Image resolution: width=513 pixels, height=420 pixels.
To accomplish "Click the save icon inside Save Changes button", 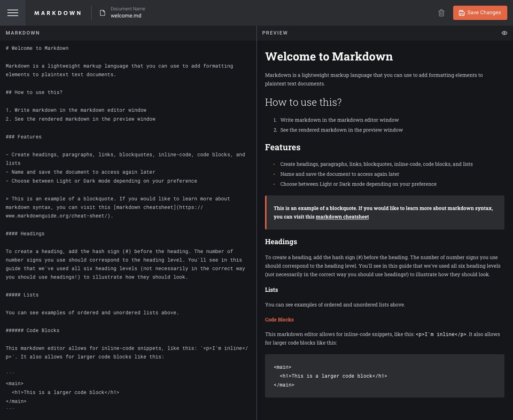I will [x=462, y=12].
